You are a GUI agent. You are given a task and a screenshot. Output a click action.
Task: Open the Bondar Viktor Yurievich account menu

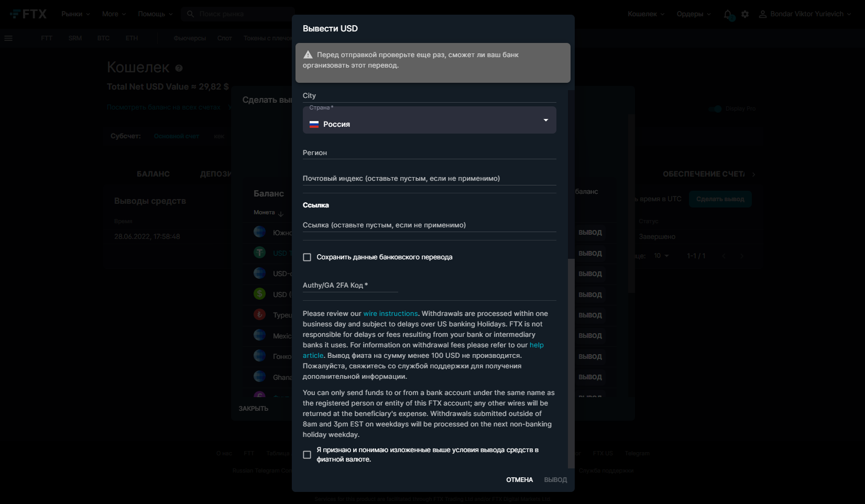tap(806, 14)
